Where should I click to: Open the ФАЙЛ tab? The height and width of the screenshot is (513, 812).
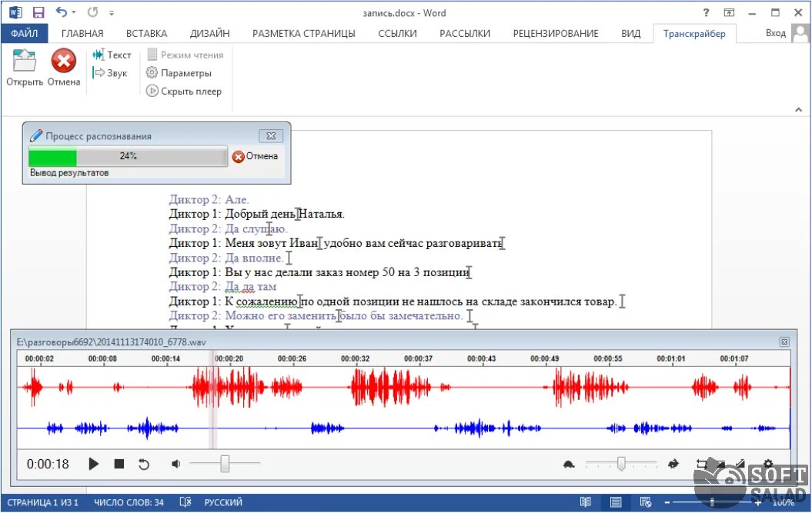coord(24,33)
